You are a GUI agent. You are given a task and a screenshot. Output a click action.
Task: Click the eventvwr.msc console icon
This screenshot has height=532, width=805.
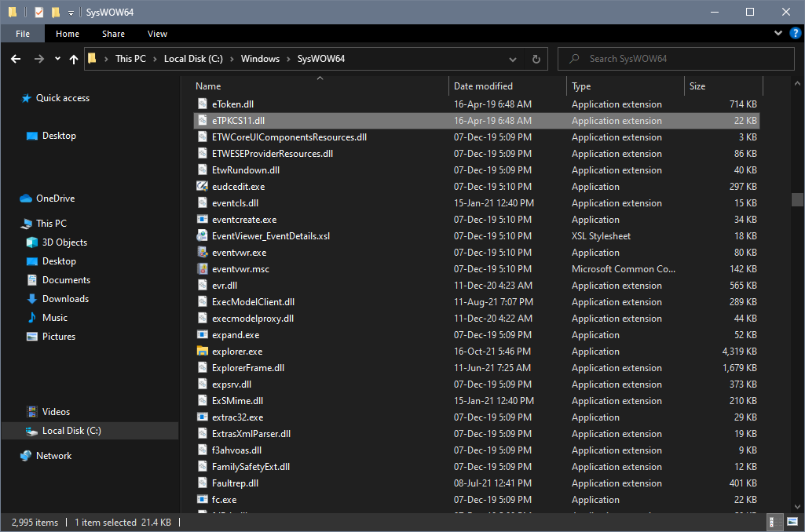click(203, 269)
